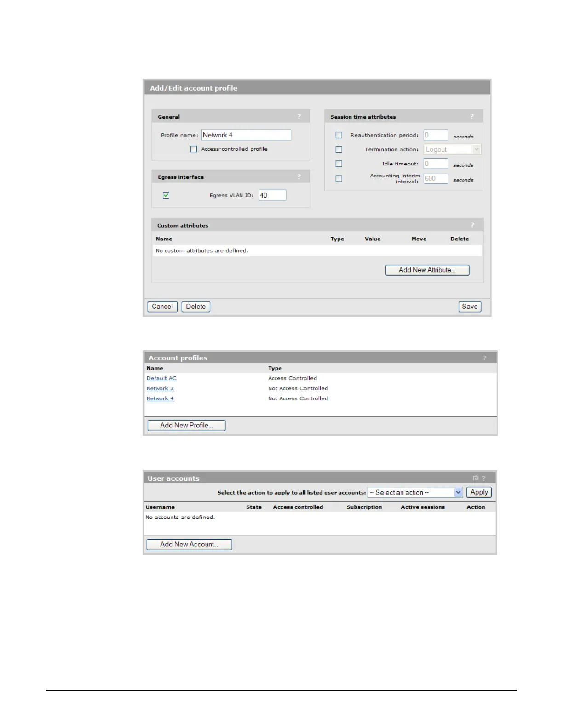The width and height of the screenshot is (563, 728).
Task: Enable Accounting interim interval checkbox
Action: (339, 179)
